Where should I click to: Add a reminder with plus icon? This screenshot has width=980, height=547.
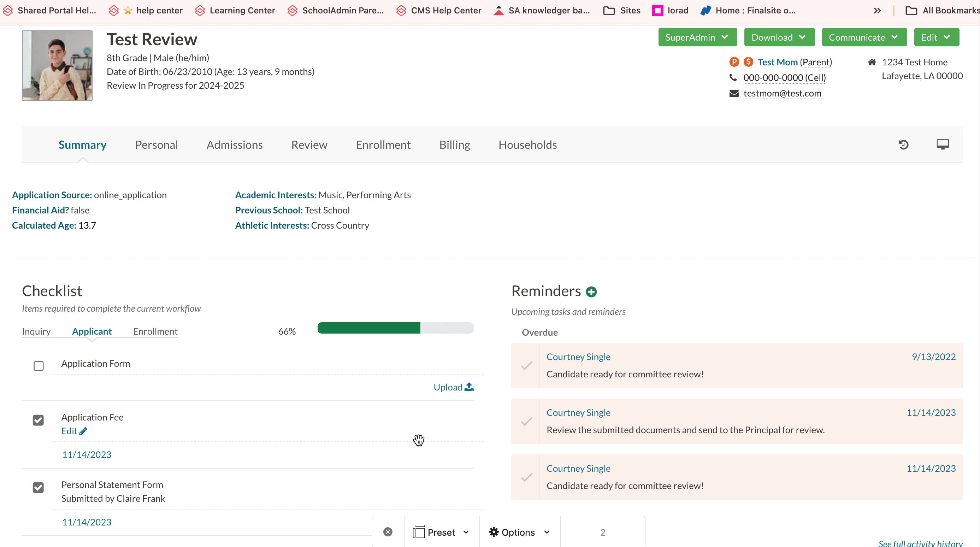click(591, 292)
